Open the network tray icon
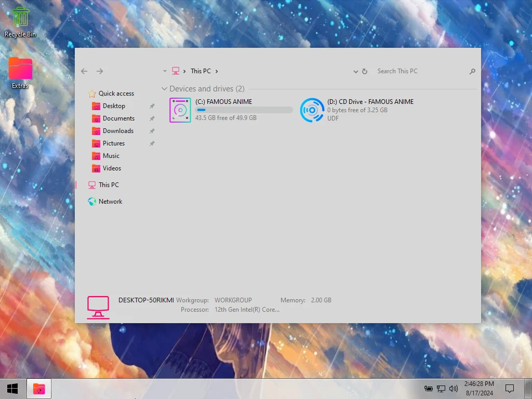 tap(441, 389)
